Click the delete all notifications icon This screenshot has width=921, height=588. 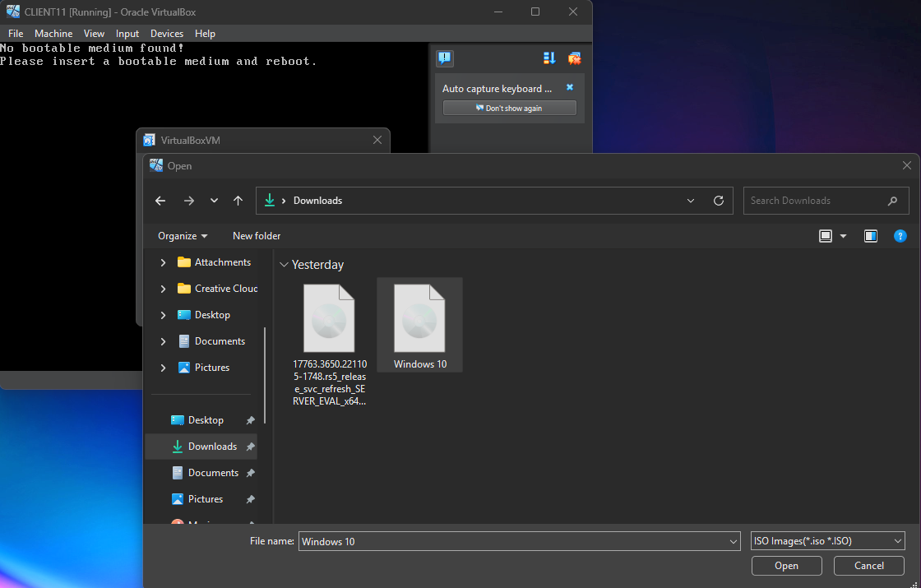[575, 58]
